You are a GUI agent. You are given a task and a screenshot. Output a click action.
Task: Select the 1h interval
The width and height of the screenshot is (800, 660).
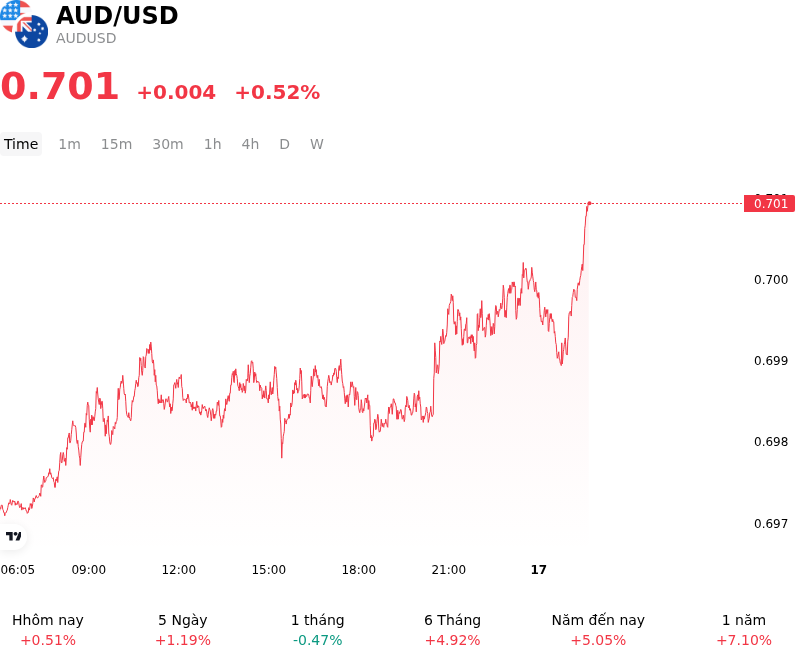[213, 144]
